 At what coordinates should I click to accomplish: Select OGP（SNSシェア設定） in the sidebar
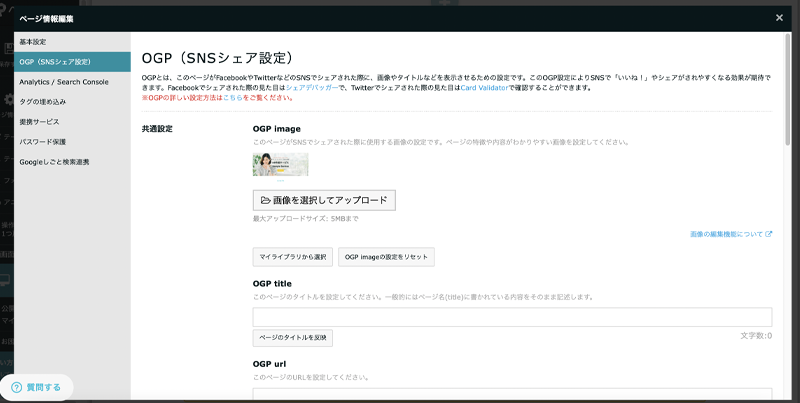pos(61,62)
